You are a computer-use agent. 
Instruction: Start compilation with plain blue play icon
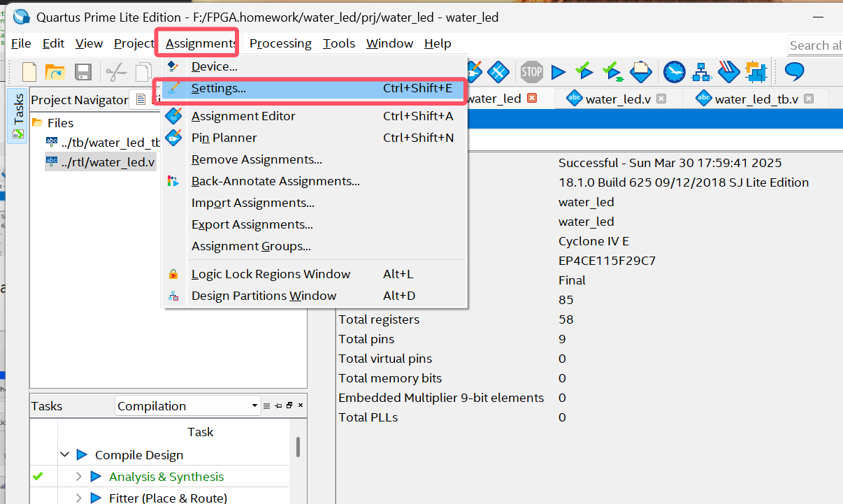click(x=558, y=71)
